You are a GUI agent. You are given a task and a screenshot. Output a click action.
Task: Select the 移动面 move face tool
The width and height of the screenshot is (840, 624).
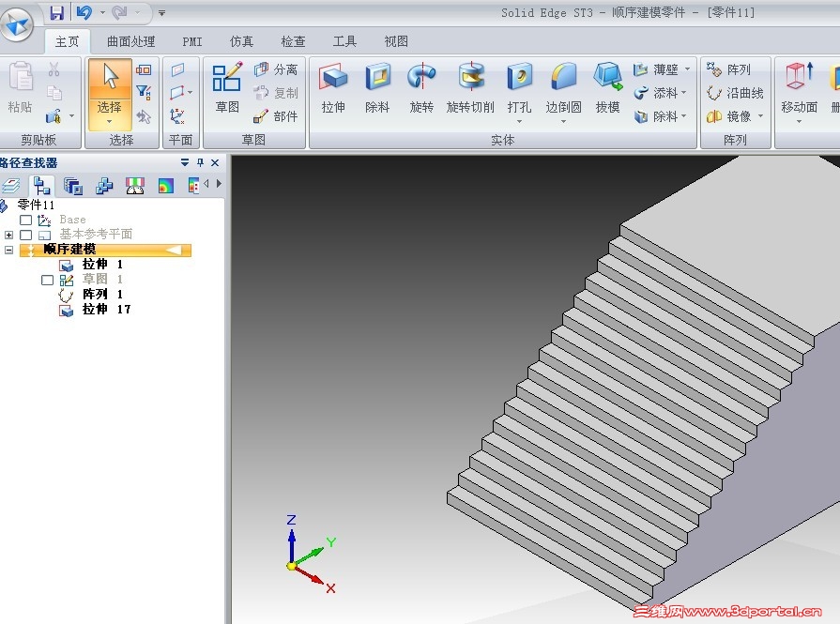tap(799, 88)
